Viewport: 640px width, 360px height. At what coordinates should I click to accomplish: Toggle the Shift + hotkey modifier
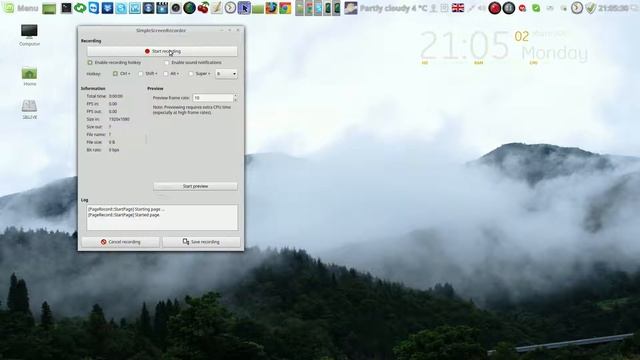[140, 74]
